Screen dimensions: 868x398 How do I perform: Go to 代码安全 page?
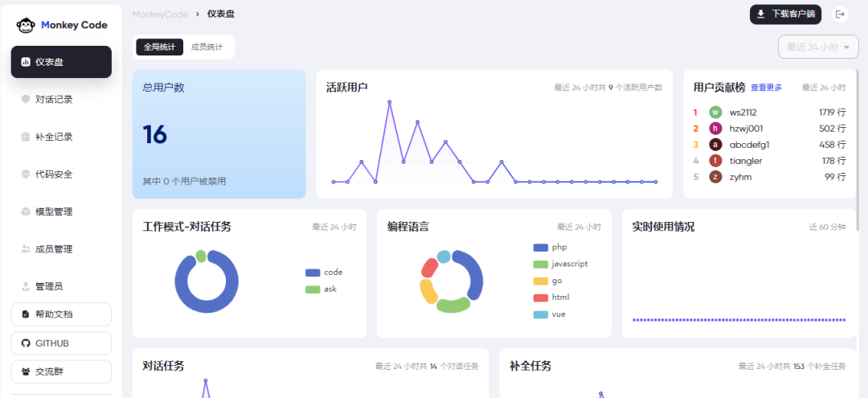coord(61,174)
